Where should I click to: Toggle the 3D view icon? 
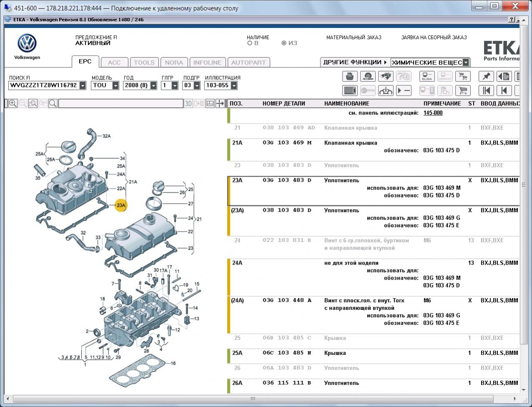pos(189,104)
